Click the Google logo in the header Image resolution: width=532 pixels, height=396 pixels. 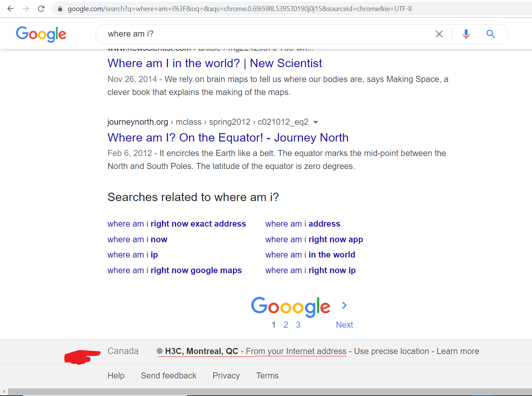pos(41,34)
